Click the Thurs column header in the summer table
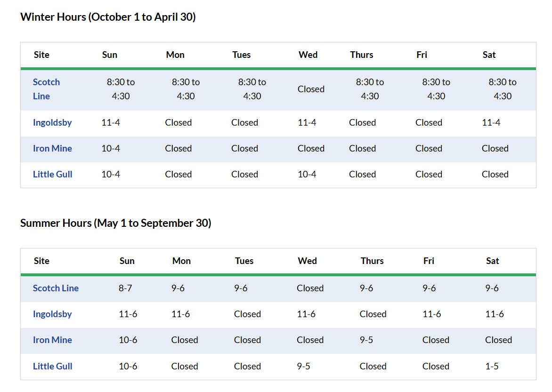552x392 pixels. 372,261
